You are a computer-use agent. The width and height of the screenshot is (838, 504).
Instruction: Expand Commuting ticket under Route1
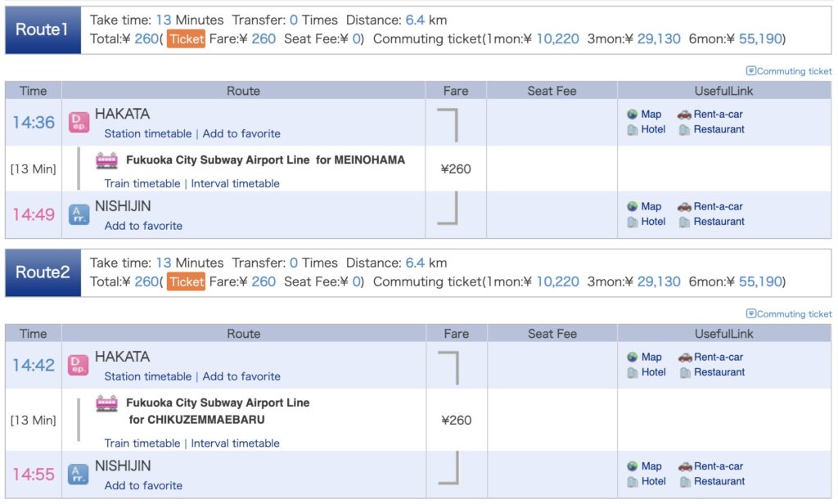[789, 71]
